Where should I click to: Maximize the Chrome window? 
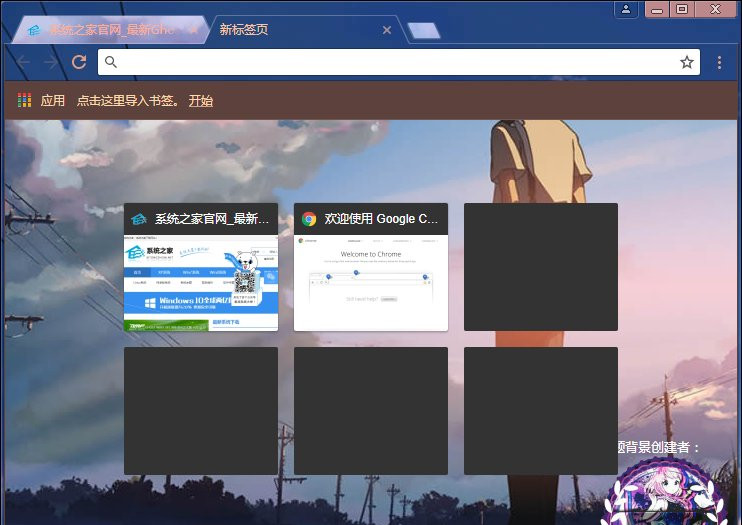tap(682, 9)
